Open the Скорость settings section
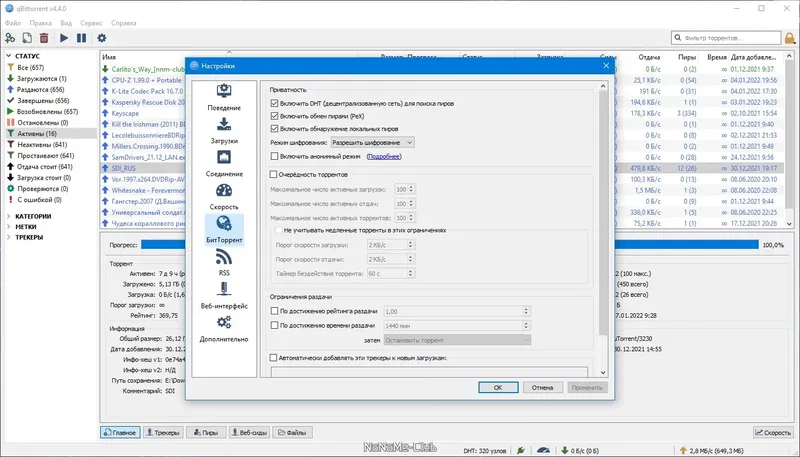 pos(224,197)
